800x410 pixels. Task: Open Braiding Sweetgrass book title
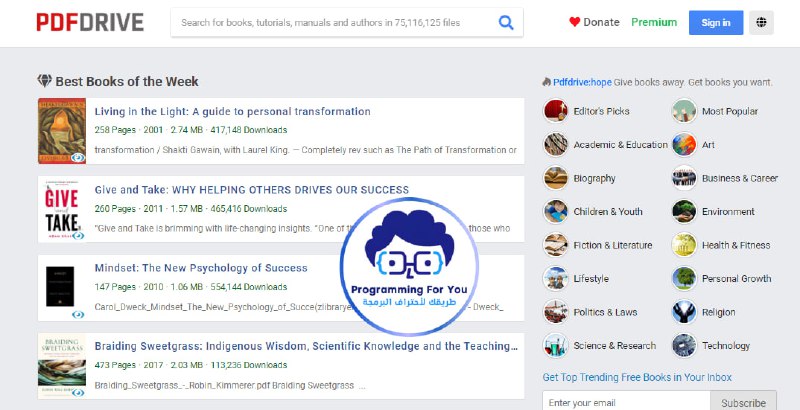[306, 346]
